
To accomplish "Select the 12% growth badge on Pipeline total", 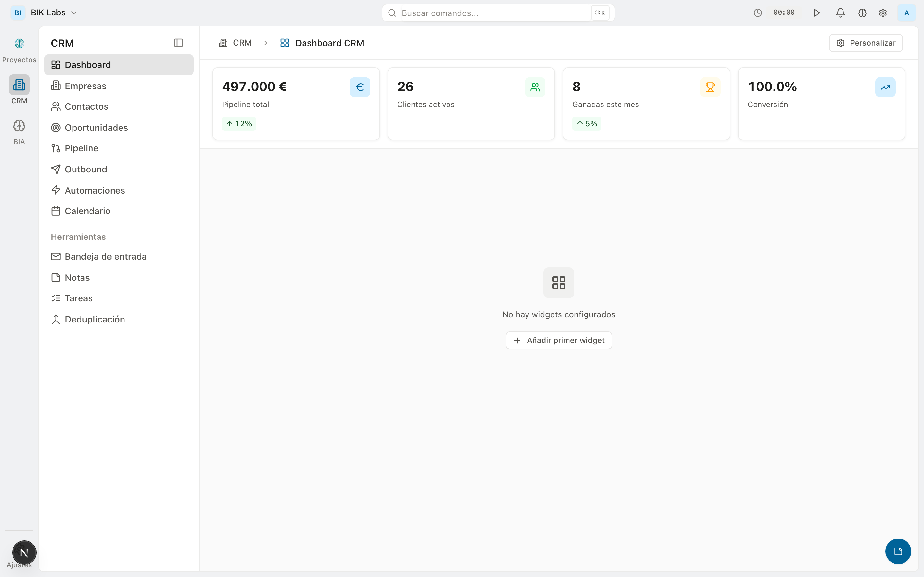I will [239, 123].
